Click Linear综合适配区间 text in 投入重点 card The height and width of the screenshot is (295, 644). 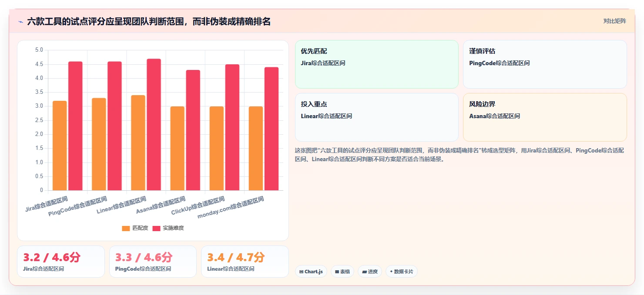coord(326,116)
